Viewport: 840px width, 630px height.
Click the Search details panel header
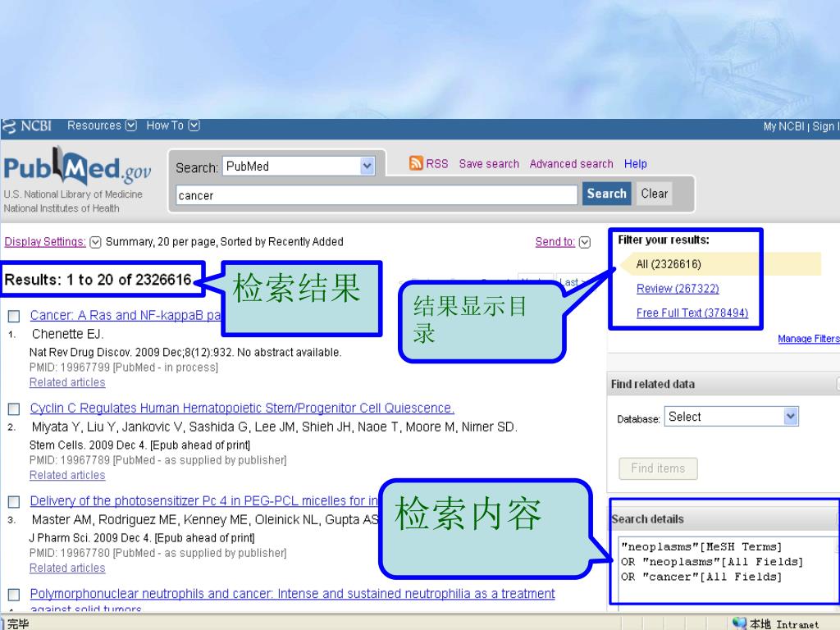[x=724, y=519]
